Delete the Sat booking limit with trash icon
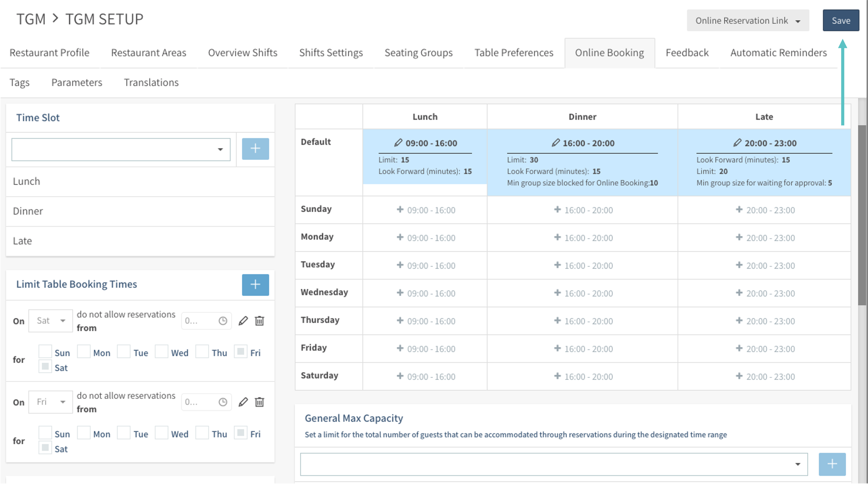This screenshot has width=868, height=484. [259, 321]
